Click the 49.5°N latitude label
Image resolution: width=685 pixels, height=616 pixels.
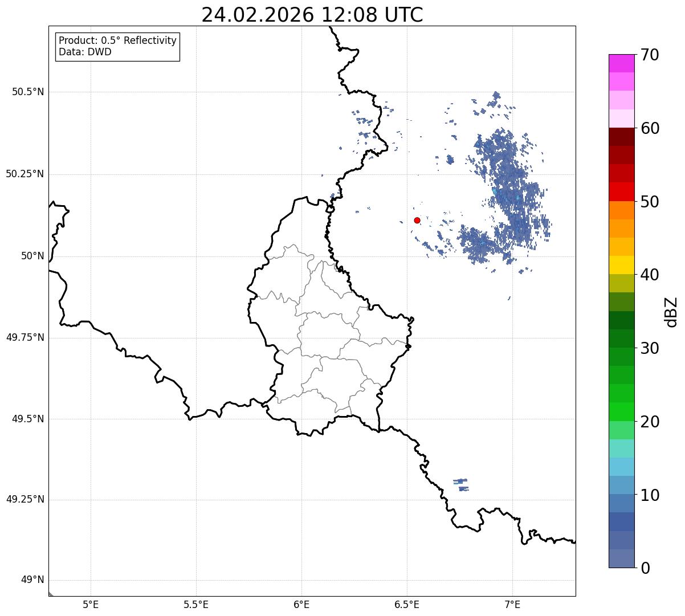pos(28,419)
